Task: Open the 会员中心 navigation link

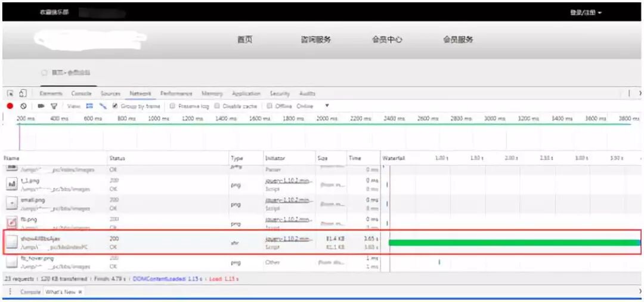Action: [x=387, y=40]
